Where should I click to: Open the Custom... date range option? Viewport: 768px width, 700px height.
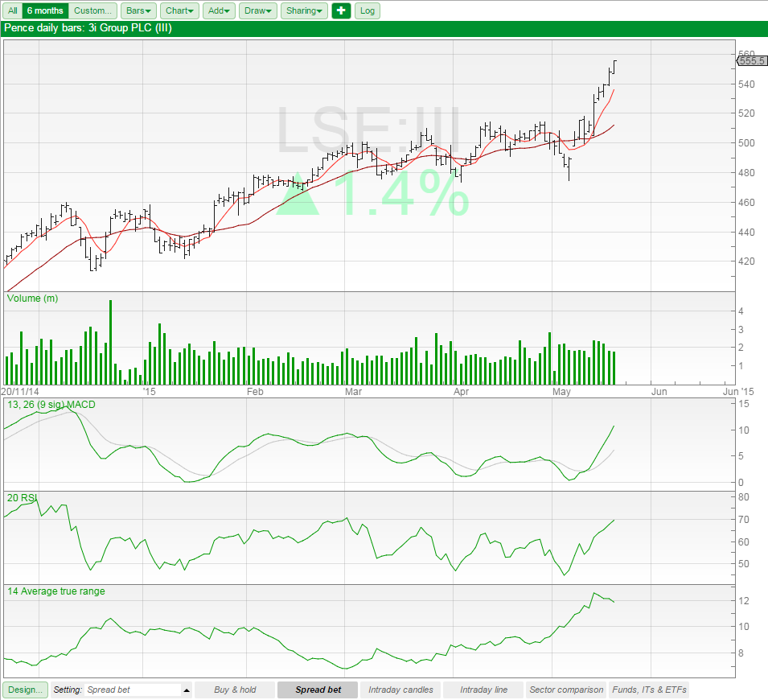(92, 10)
